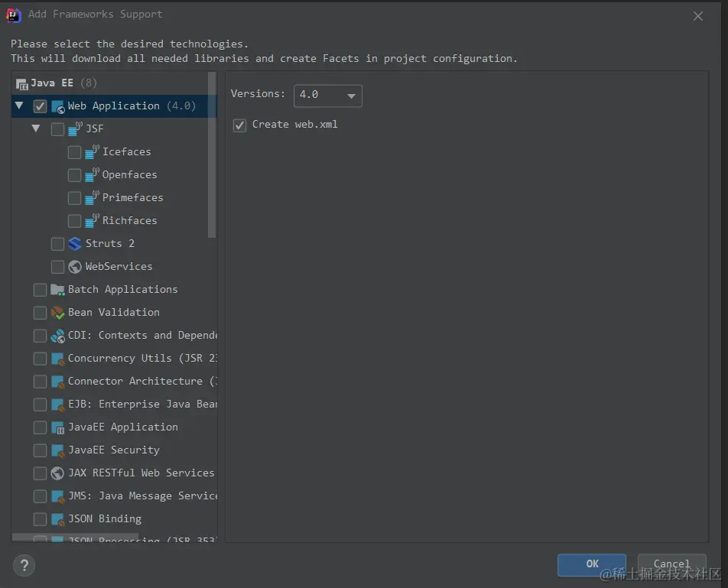Close the Add Frameworks Support dialog
Screen dimensions: 728x588
point(698,17)
